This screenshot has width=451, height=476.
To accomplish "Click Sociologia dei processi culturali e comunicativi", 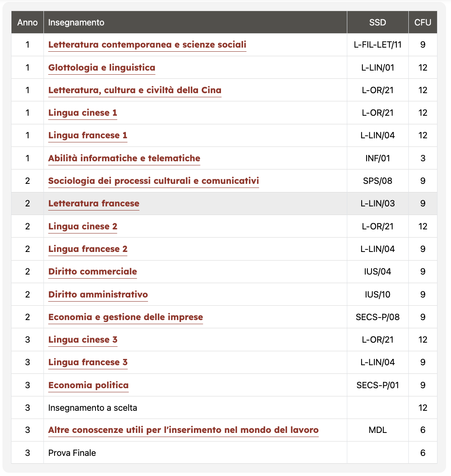I will click(153, 181).
